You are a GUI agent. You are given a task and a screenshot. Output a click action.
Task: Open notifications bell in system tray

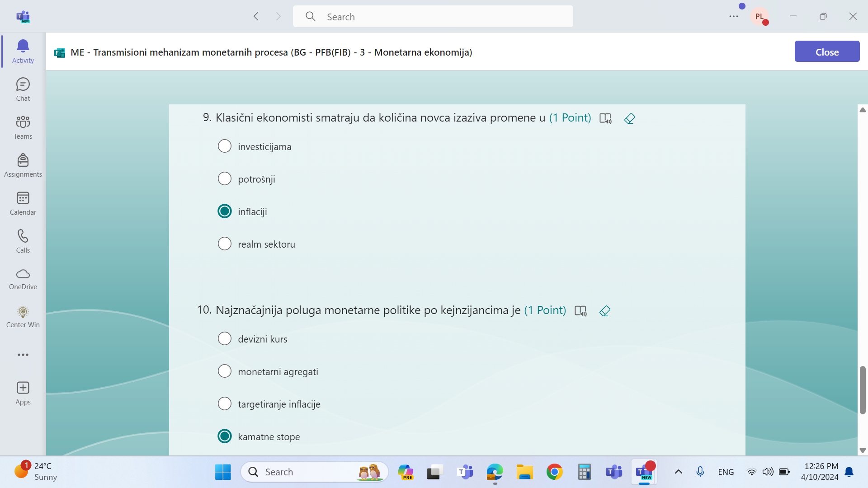click(x=849, y=472)
